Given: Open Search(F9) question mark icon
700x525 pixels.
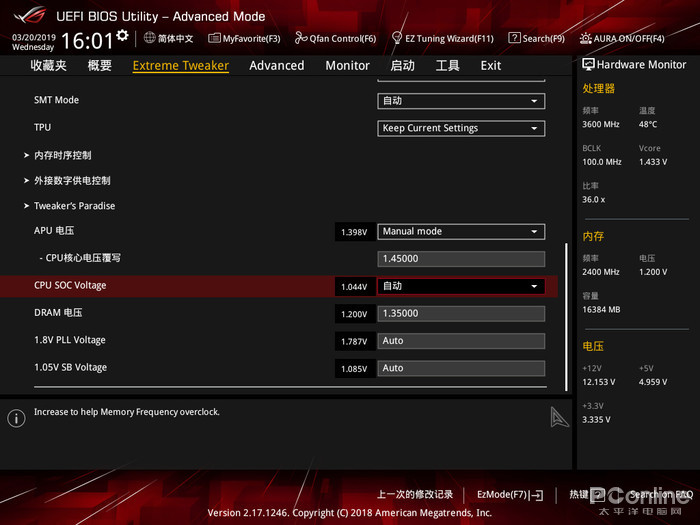Looking at the screenshot, I should point(514,38).
